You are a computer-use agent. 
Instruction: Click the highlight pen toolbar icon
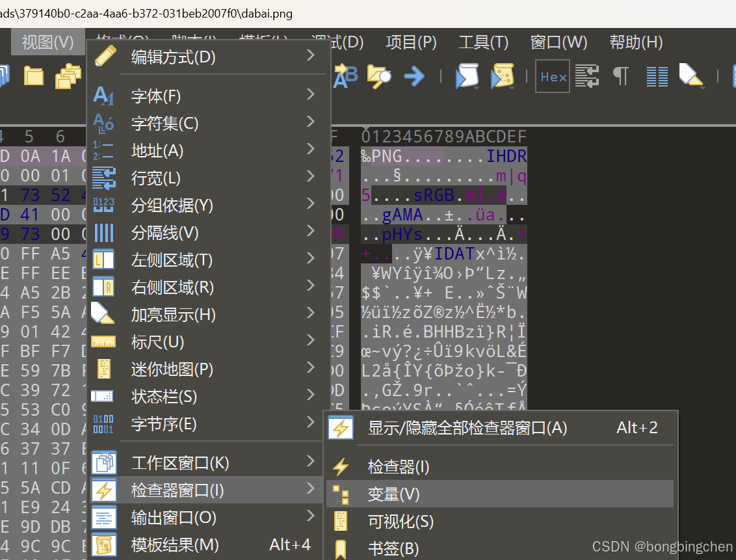click(x=690, y=76)
